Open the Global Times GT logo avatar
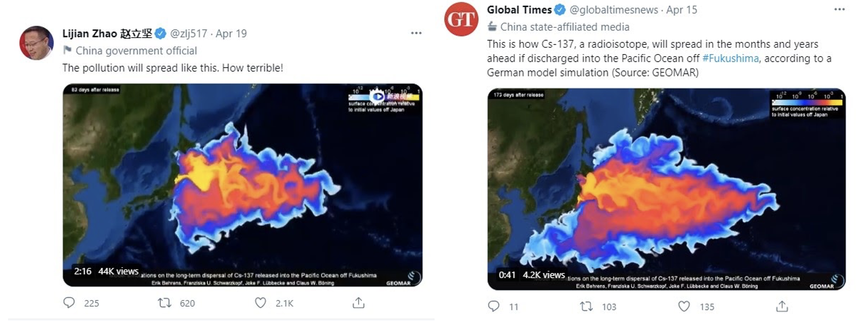The height and width of the screenshot is (326, 868). coord(461,19)
